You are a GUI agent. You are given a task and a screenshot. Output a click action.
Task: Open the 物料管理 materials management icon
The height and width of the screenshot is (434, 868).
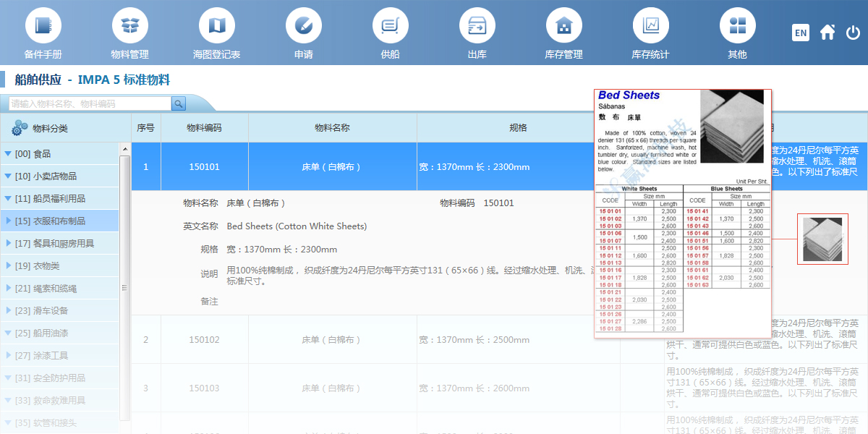click(x=129, y=25)
